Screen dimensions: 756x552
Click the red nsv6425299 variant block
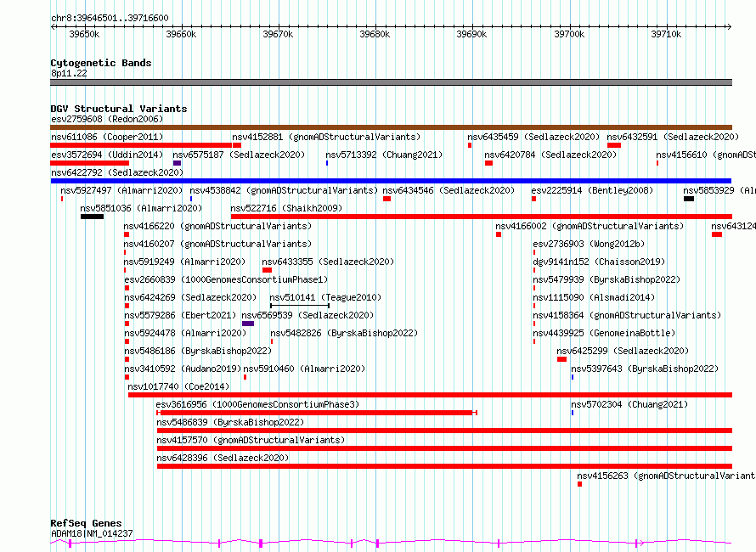coord(561,359)
